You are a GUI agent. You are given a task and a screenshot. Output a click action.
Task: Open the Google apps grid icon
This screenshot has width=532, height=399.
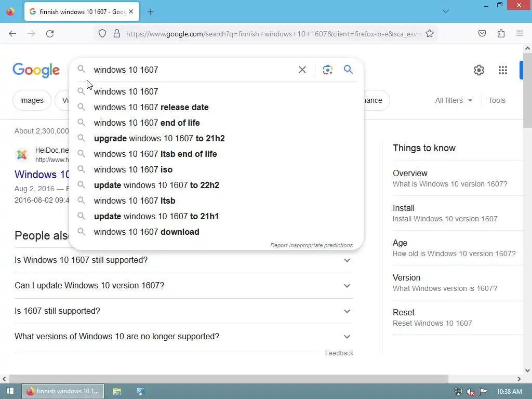pos(503,70)
